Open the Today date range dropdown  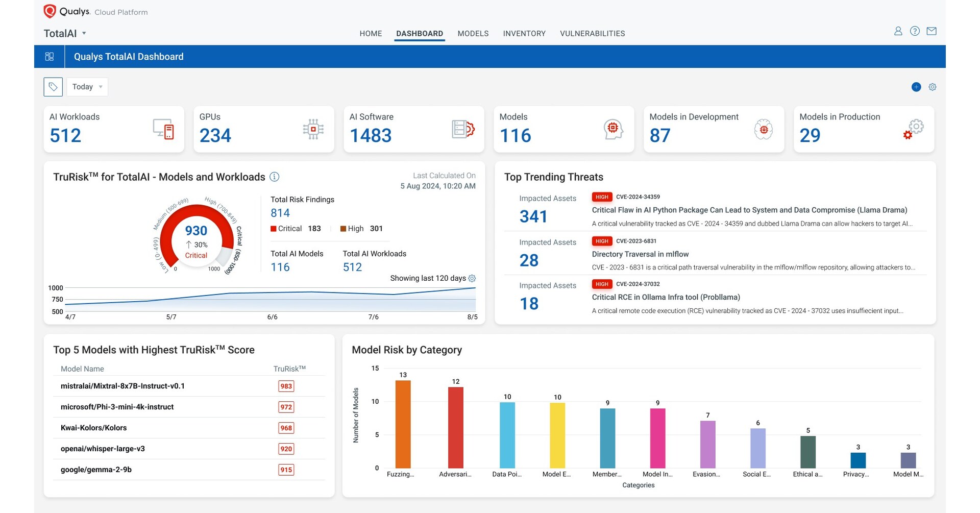tap(87, 87)
